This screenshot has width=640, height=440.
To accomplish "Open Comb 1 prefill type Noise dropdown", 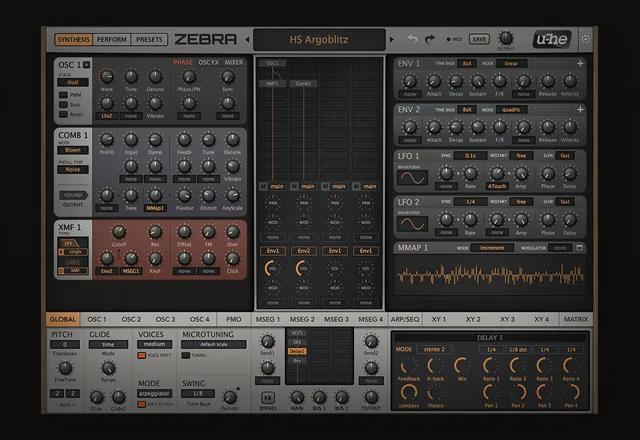I will pyautogui.click(x=73, y=169).
